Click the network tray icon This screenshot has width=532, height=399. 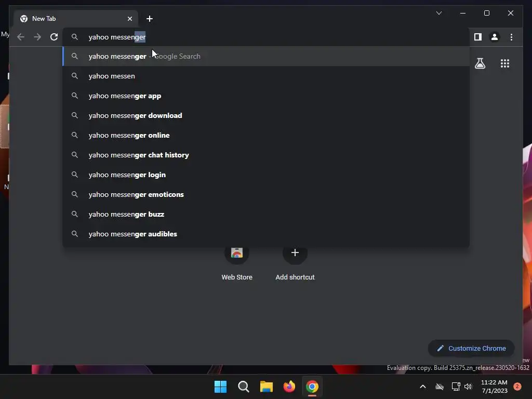456,387
